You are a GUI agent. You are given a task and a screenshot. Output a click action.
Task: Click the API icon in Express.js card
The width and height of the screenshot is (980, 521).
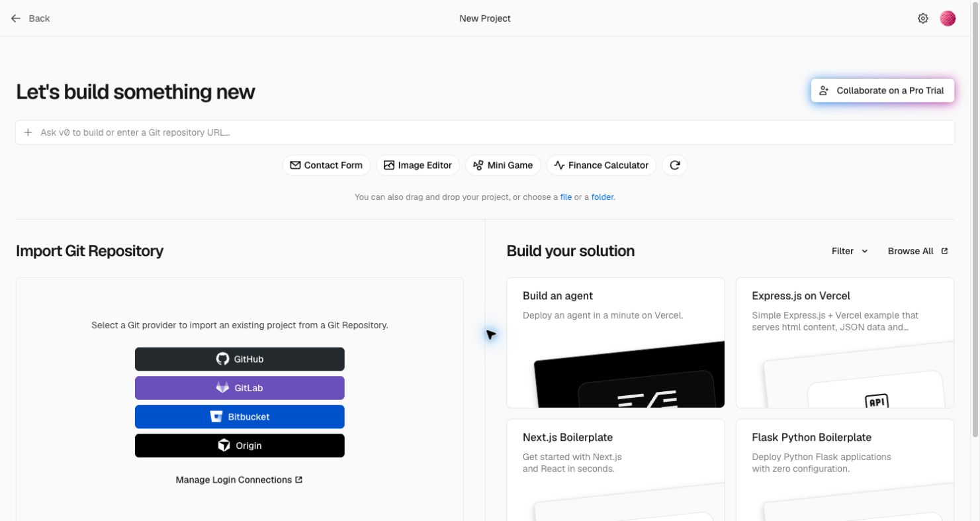(x=877, y=401)
